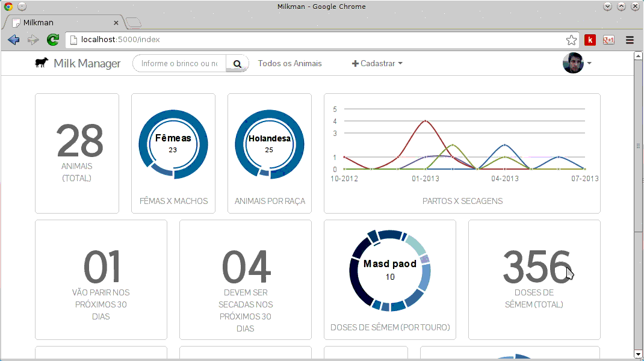644x361 pixels.
Task: Expand the Cadastrar dropdown menu
Action: (377, 64)
